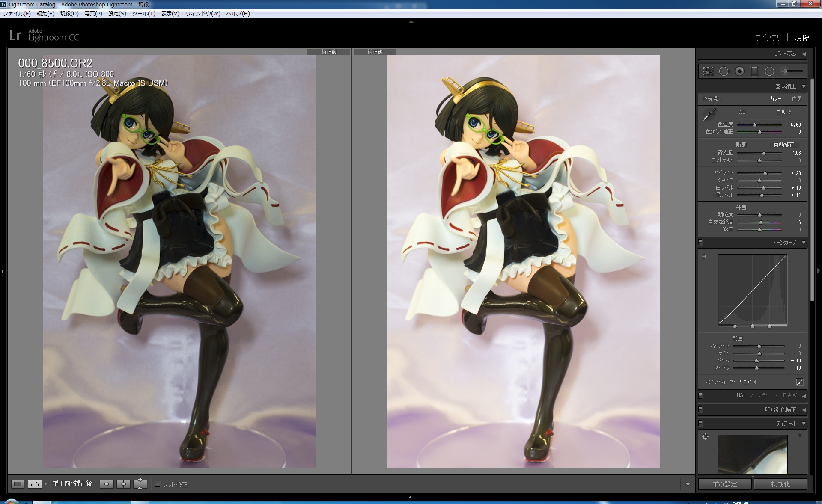Enable the Soft Proofing (ソフト校正) checkbox

[x=158, y=484]
